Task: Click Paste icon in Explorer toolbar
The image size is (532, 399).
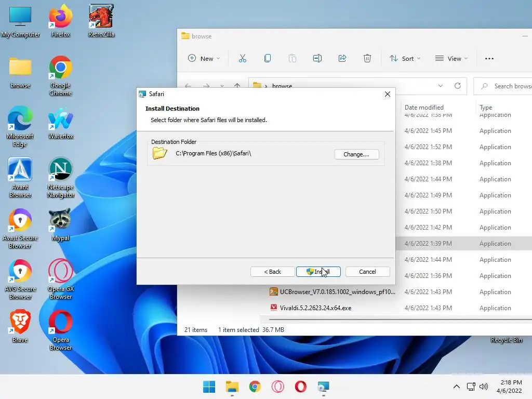Action: [x=292, y=58]
